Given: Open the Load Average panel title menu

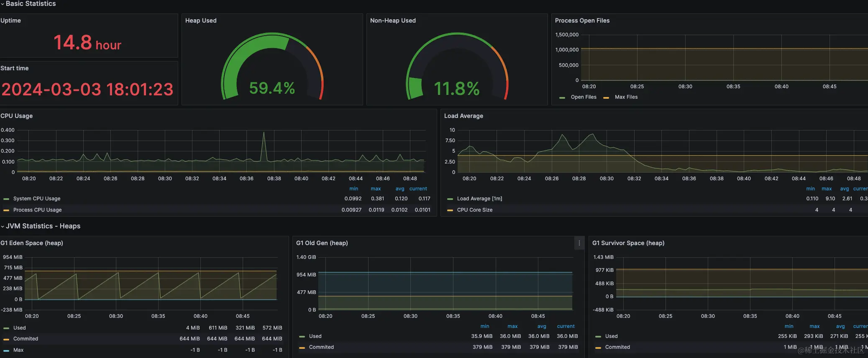Looking at the screenshot, I should tap(463, 116).
